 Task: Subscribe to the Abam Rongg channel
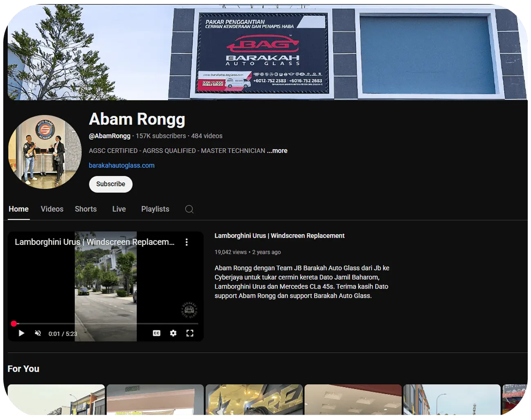(111, 184)
